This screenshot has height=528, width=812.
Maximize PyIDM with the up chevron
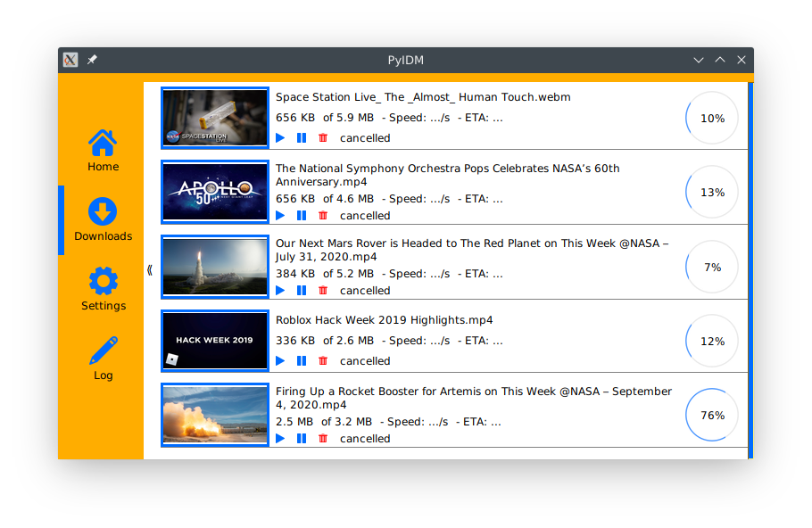tap(720, 60)
